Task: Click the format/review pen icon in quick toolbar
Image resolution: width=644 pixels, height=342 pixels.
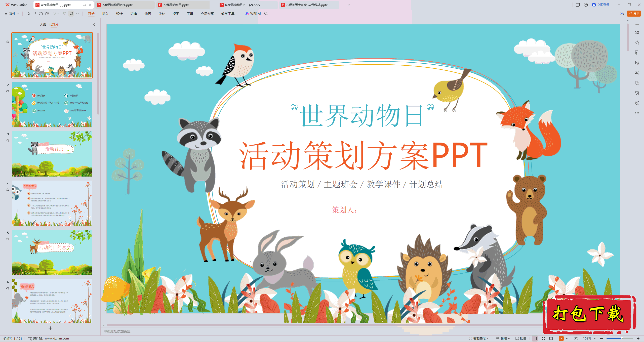Action: pos(71,14)
